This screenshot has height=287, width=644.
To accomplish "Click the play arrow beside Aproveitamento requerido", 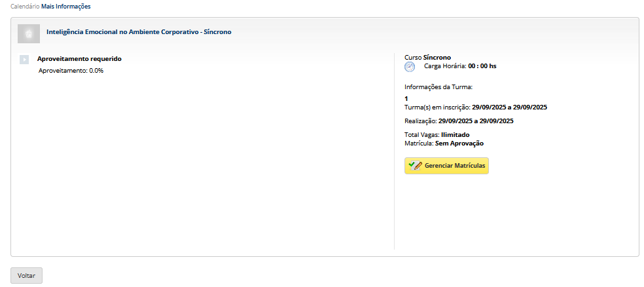I will [24, 60].
